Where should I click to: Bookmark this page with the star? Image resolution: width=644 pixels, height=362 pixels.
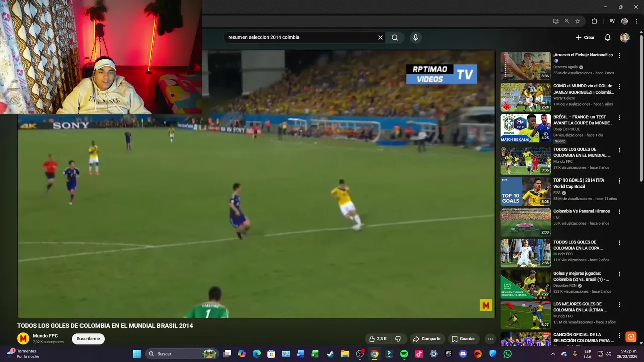578,21
